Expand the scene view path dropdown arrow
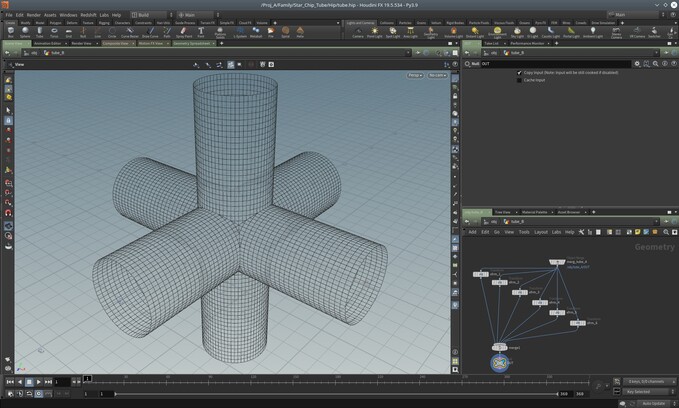Viewport: 679px width, 408px height. pyautogui.click(x=408, y=53)
